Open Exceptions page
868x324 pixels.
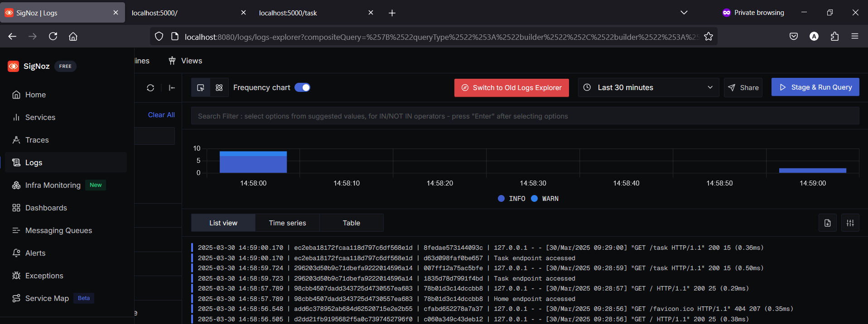click(x=44, y=276)
